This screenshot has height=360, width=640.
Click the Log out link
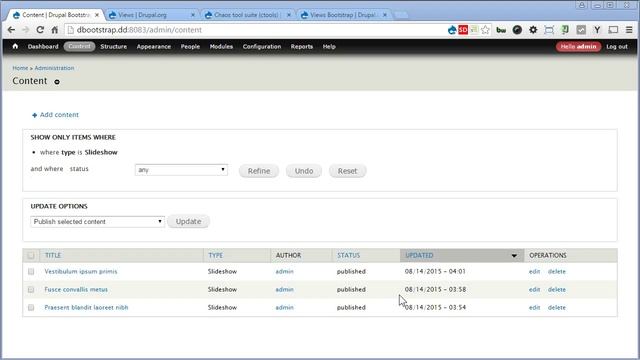coord(617,47)
